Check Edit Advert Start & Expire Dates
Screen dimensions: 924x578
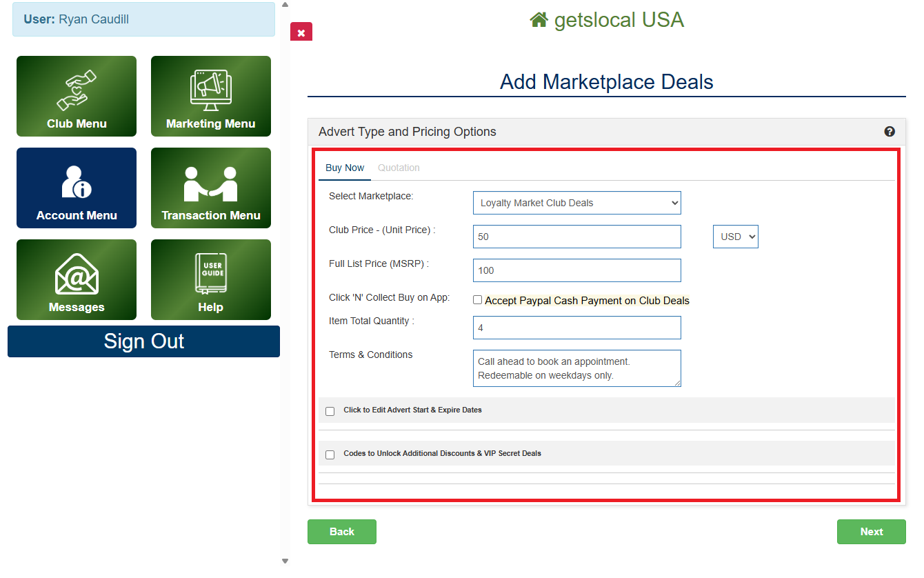tap(330, 411)
